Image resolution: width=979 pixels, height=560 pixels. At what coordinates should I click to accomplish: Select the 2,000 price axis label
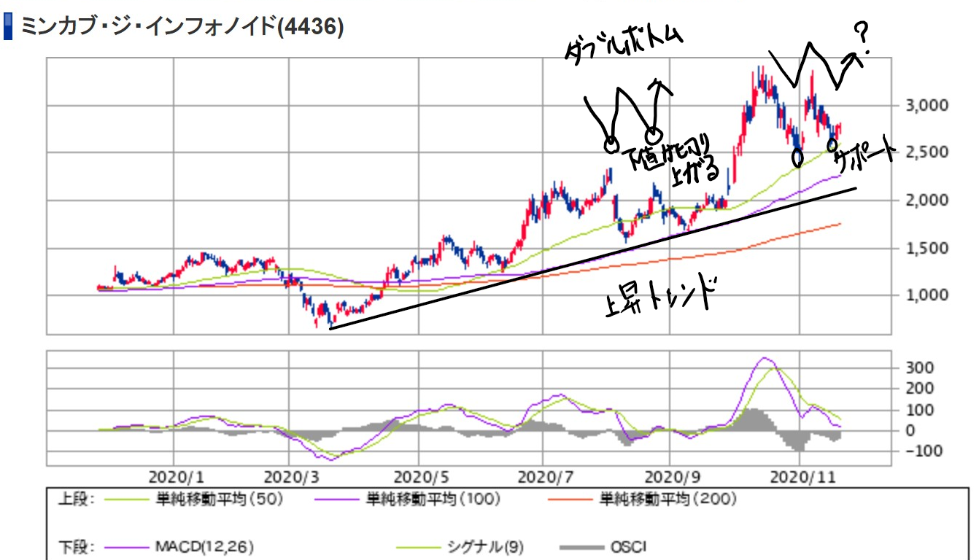click(929, 200)
